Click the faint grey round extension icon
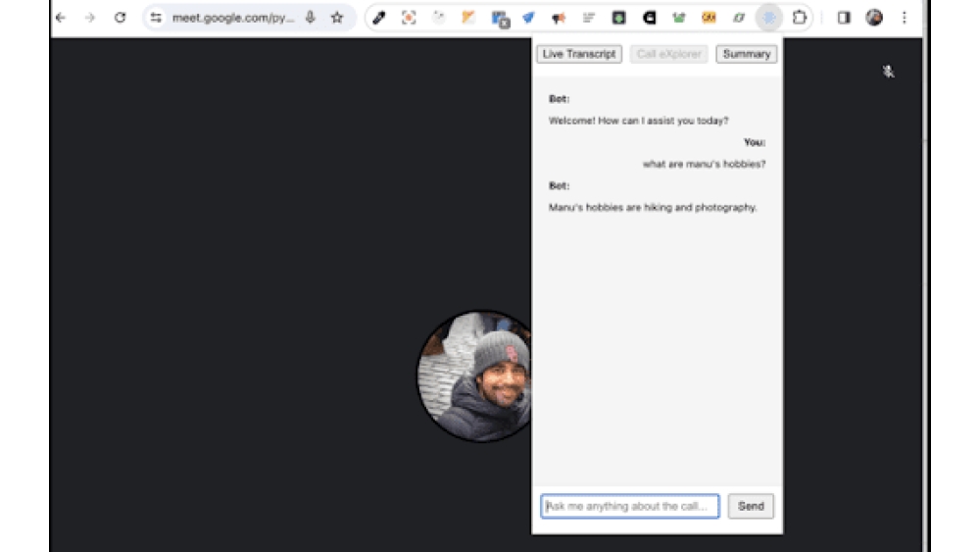980x552 pixels. (439, 18)
